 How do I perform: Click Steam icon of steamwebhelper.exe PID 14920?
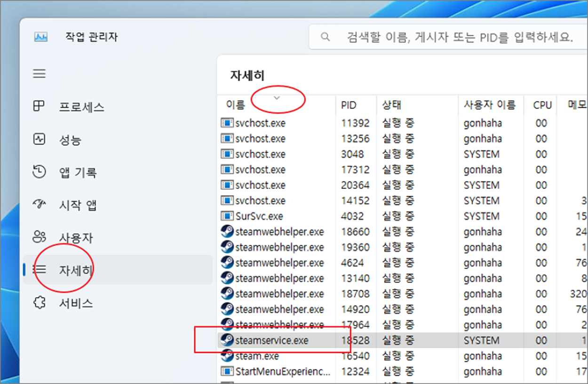227,309
